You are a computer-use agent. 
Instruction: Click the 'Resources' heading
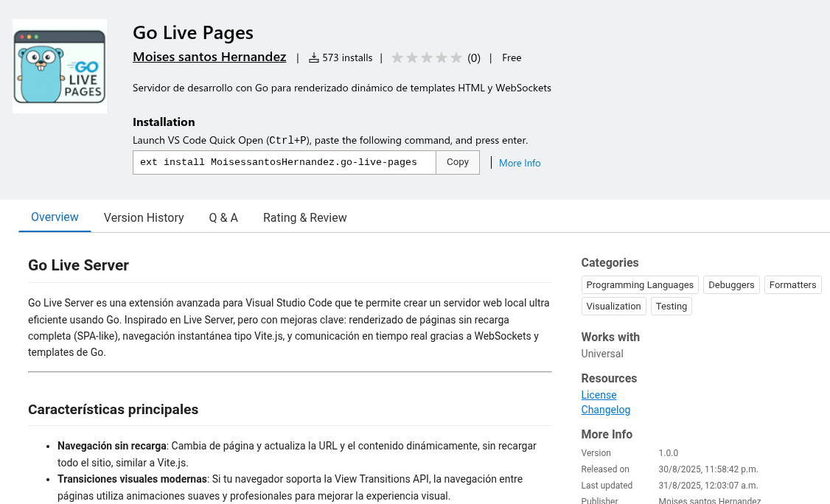(x=609, y=379)
